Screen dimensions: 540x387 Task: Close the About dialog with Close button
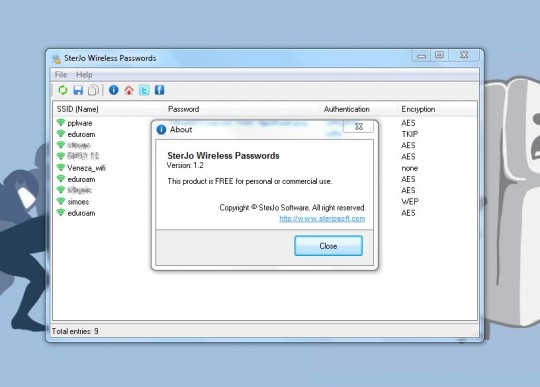point(328,246)
